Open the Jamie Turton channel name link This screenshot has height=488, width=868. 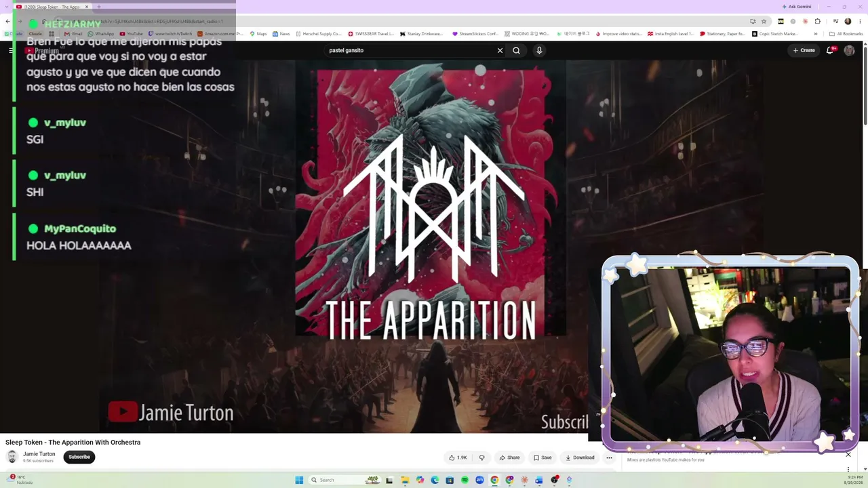tap(39, 454)
